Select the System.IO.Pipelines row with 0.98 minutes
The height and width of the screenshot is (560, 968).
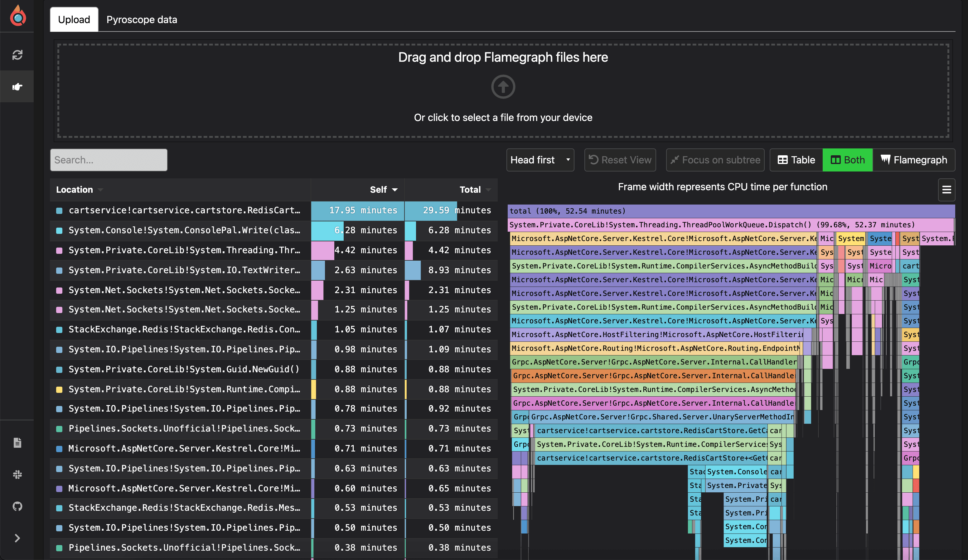point(274,350)
